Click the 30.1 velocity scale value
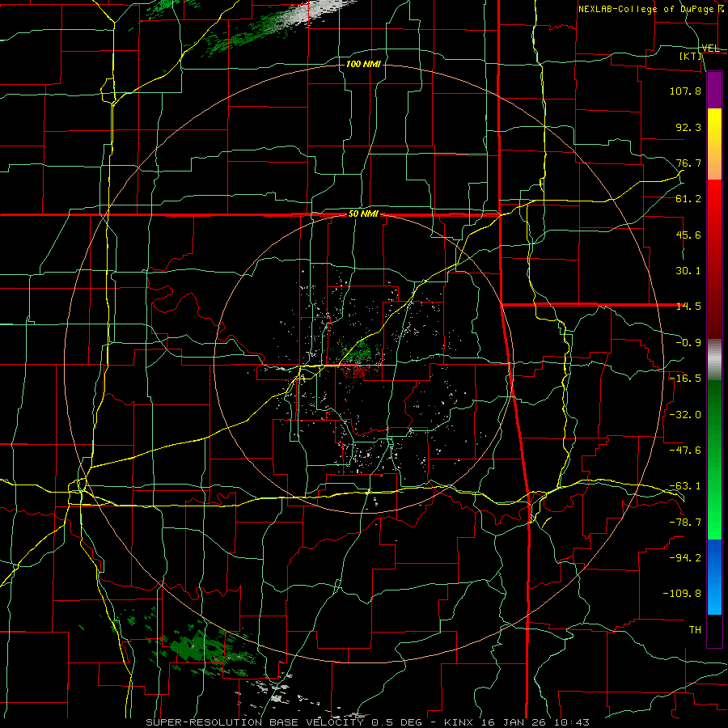 [688, 271]
